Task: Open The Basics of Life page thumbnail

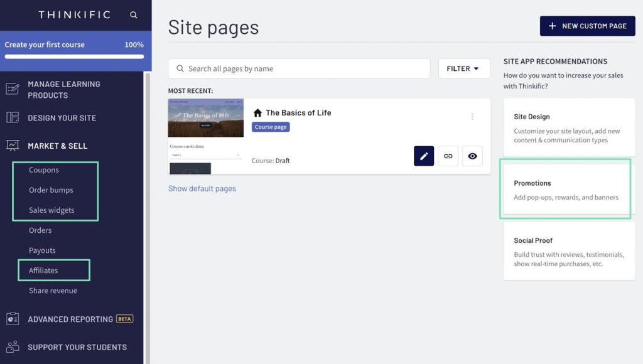Action: [x=205, y=136]
